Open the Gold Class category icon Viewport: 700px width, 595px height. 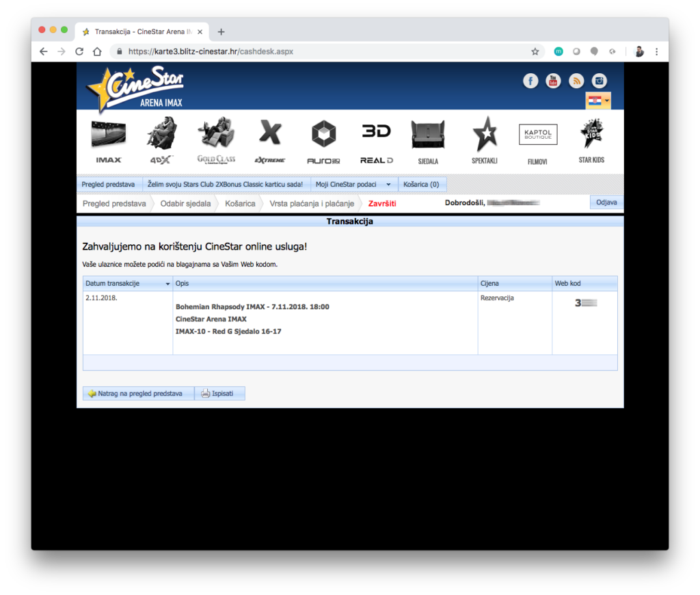click(217, 141)
